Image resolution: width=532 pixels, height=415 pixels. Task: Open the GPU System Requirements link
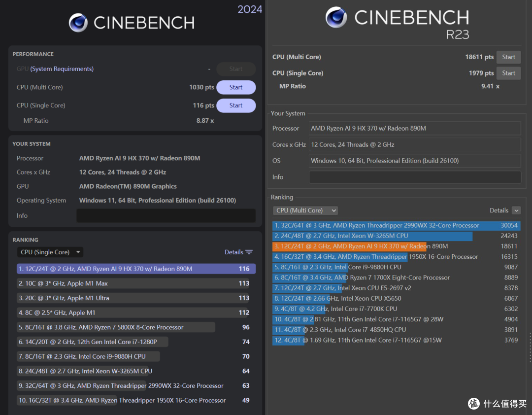62,69
